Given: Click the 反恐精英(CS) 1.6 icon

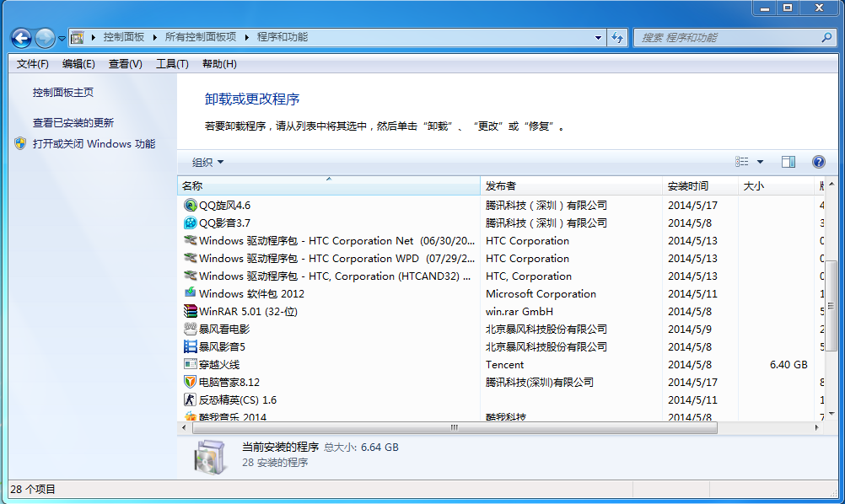Looking at the screenshot, I should point(190,399).
